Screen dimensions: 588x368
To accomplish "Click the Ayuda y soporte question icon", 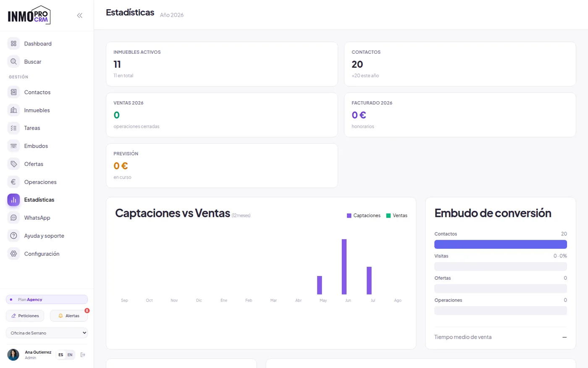I will (x=13, y=236).
